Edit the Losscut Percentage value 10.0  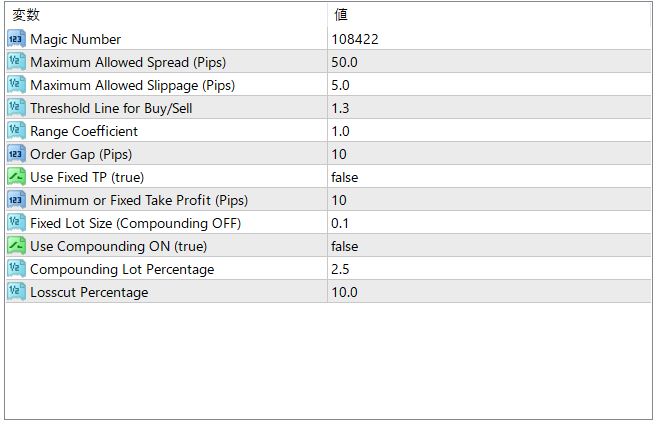coord(345,292)
